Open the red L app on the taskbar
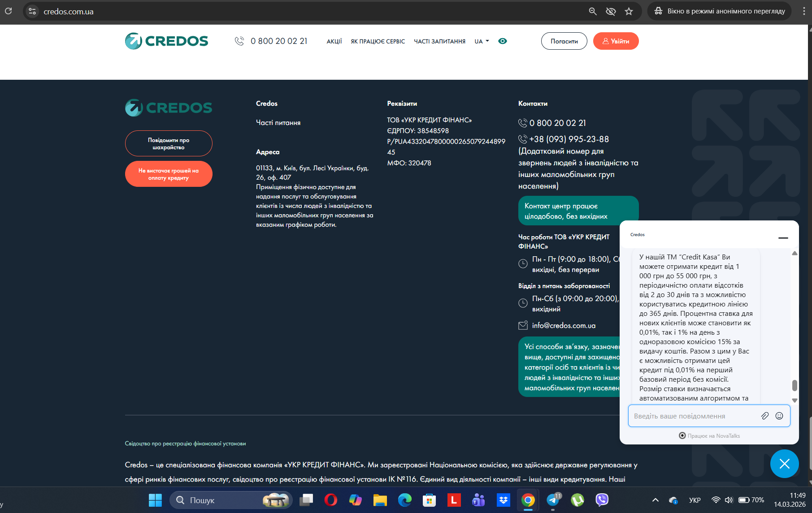Viewport: 812px width, 513px height. point(454,500)
